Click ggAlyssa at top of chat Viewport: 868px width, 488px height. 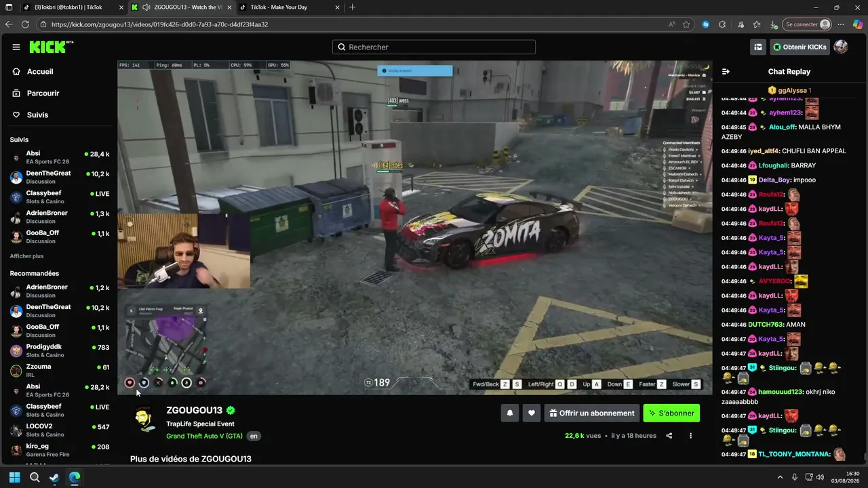tap(792, 90)
